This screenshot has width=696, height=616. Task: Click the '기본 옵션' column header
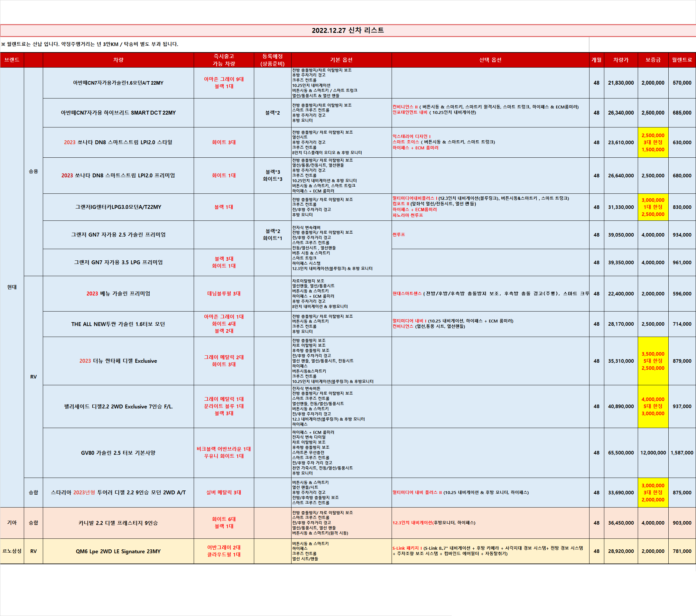tap(341, 60)
